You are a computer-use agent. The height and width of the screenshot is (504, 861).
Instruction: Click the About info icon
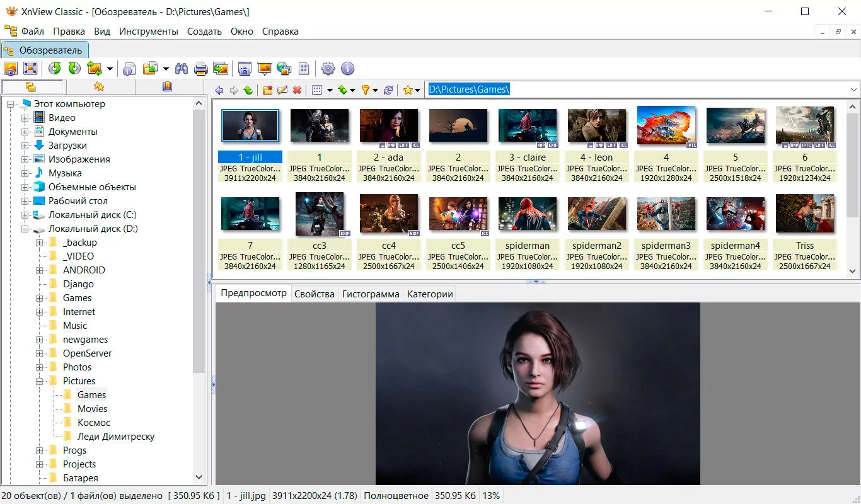[x=348, y=69]
